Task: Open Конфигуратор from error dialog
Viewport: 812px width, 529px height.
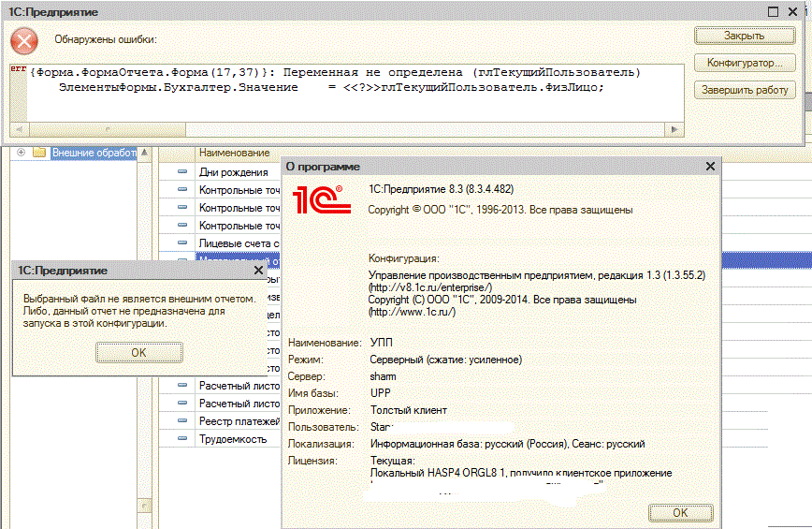Action: click(744, 63)
